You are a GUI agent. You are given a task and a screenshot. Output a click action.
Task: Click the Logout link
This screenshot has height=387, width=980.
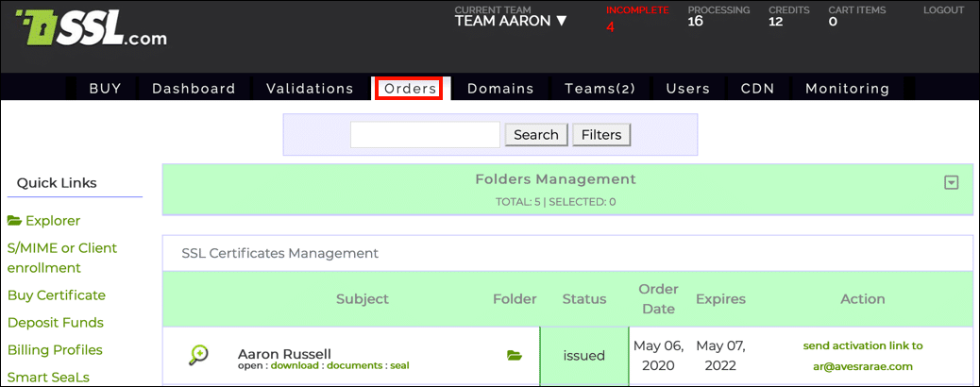pyautogui.click(x=943, y=10)
